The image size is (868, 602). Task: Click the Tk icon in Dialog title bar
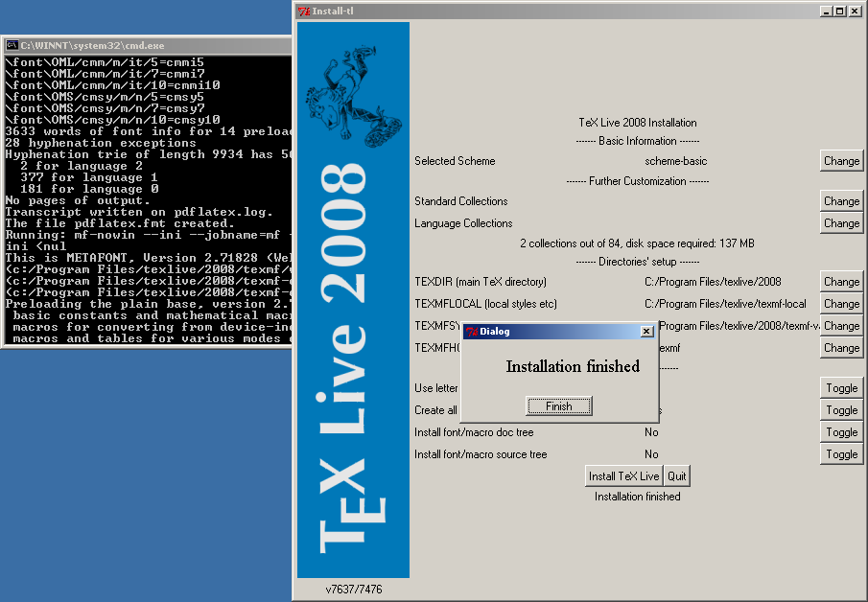click(471, 332)
